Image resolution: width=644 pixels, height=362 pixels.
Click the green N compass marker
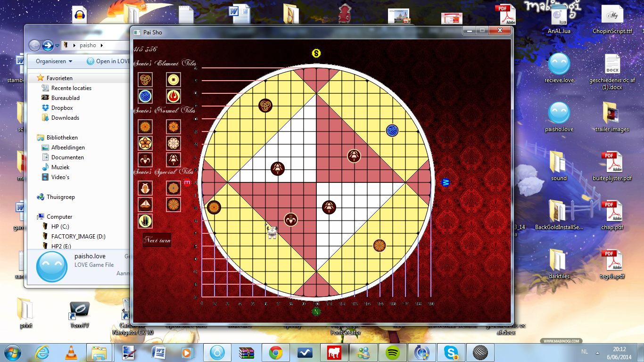pos(316,311)
